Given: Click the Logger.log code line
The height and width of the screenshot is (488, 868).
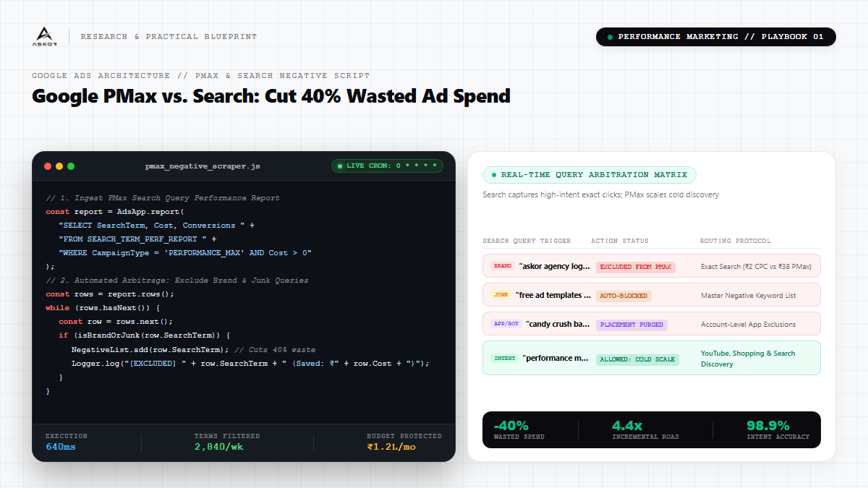Looking at the screenshot, I should pos(250,363).
